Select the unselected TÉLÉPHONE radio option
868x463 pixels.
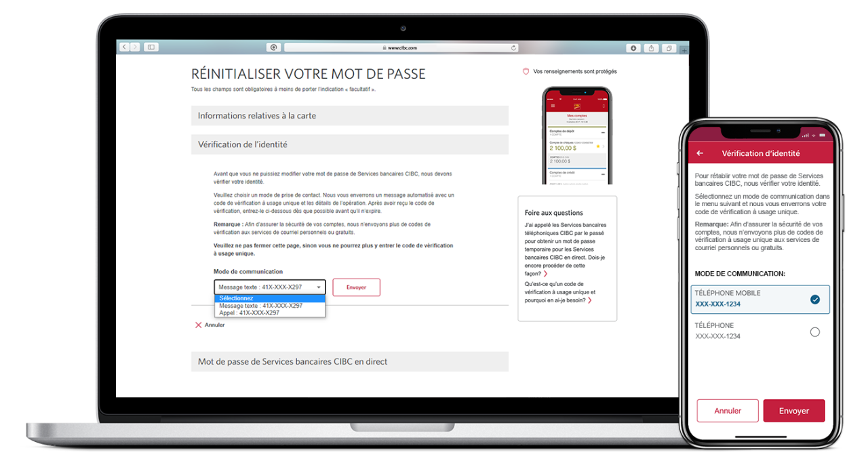click(760, 331)
